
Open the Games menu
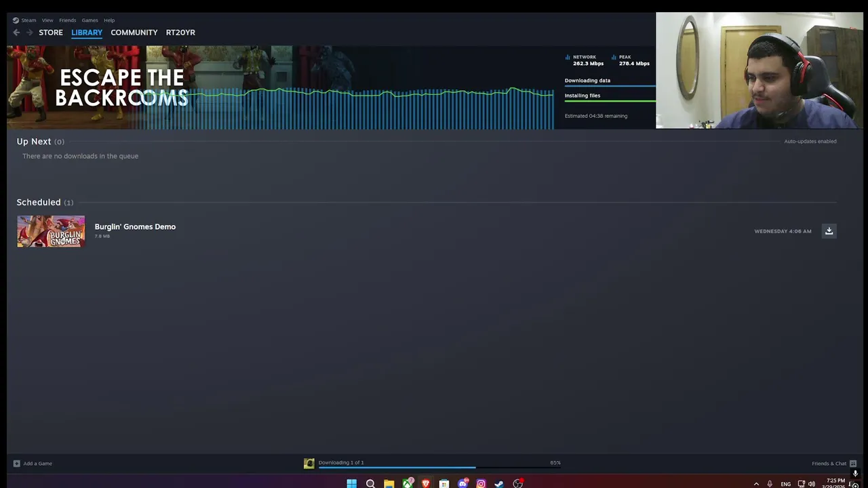click(90, 20)
